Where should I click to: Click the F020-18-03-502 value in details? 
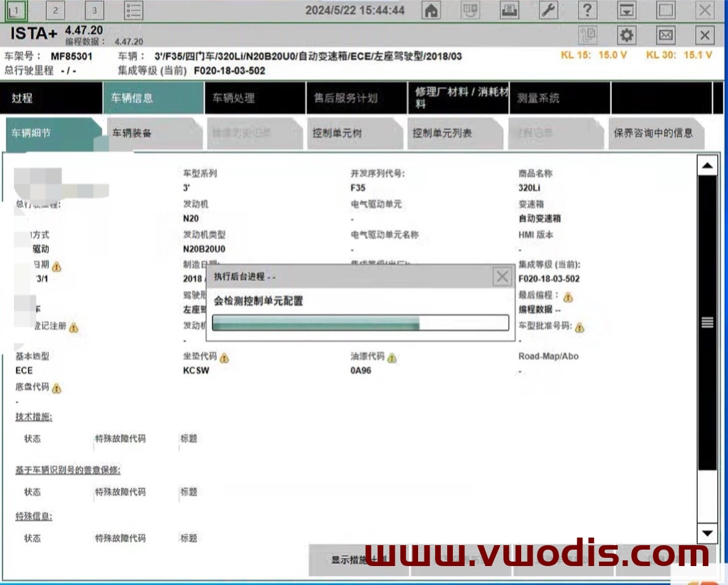point(549,279)
